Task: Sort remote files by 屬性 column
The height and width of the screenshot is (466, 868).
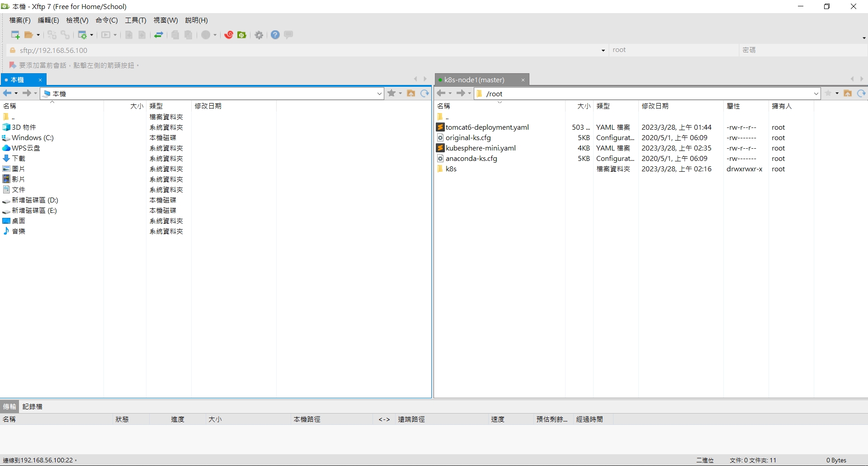Action: click(x=746, y=106)
